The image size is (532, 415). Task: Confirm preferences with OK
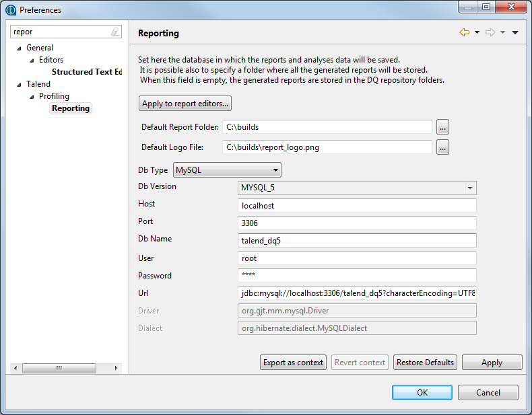click(422, 393)
